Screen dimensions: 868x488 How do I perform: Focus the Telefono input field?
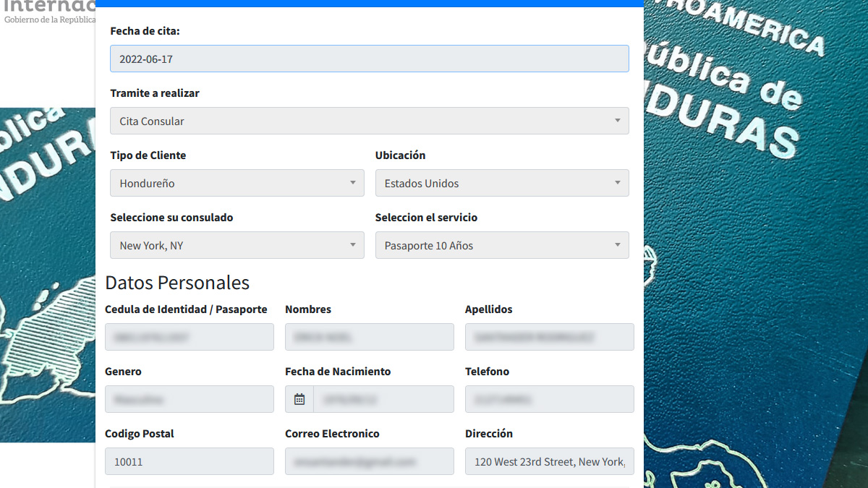(549, 399)
